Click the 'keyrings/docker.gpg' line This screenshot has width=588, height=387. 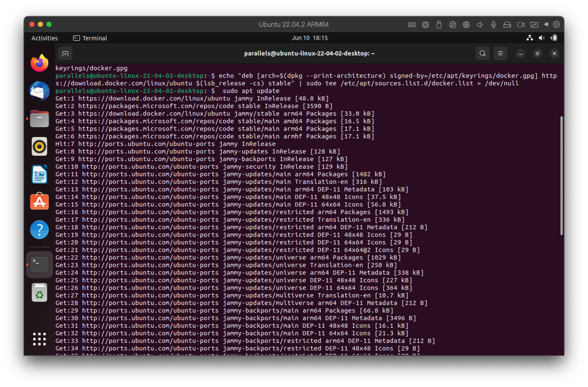[x=91, y=68]
